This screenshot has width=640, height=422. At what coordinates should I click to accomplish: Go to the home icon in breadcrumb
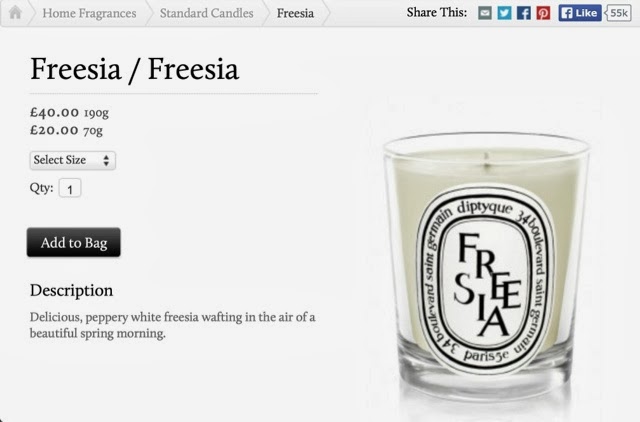coord(15,12)
